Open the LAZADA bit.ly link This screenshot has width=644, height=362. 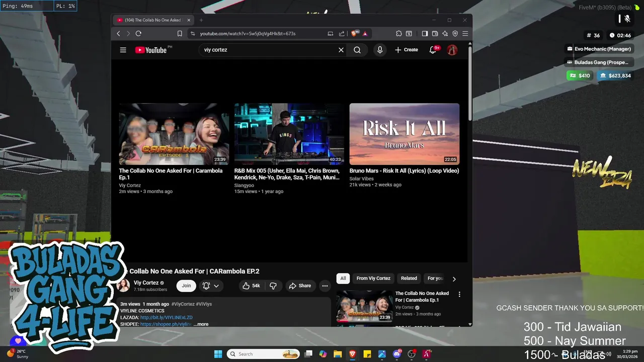point(166,318)
